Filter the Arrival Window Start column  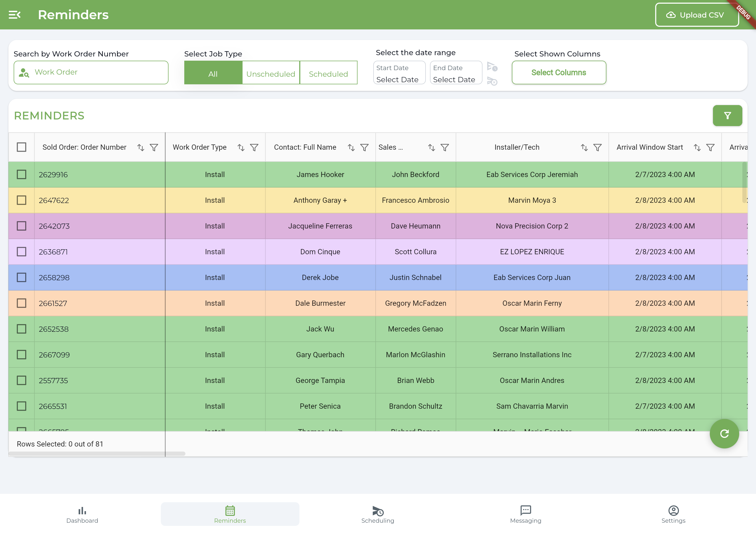click(x=710, y=148)
